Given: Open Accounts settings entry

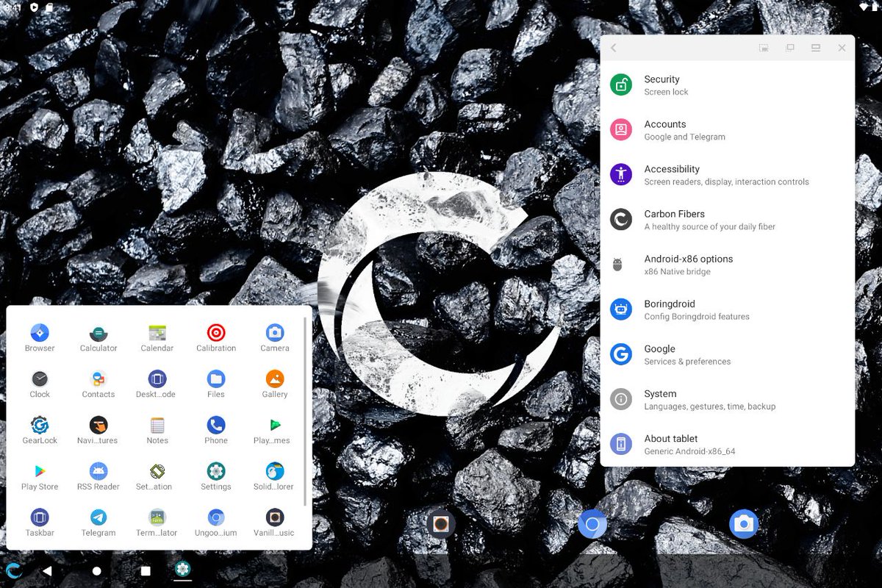Looking at the screenshot, I should click(728, 129).
